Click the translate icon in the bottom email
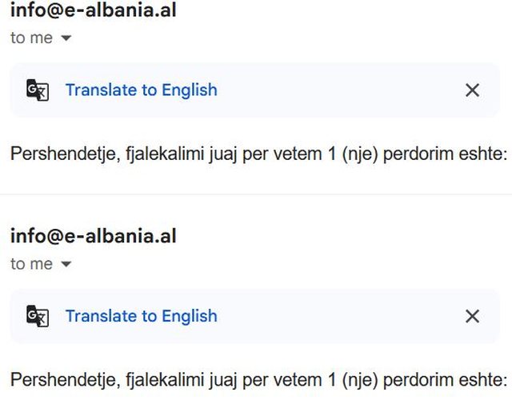512x420 pixels. coord(37,316)
